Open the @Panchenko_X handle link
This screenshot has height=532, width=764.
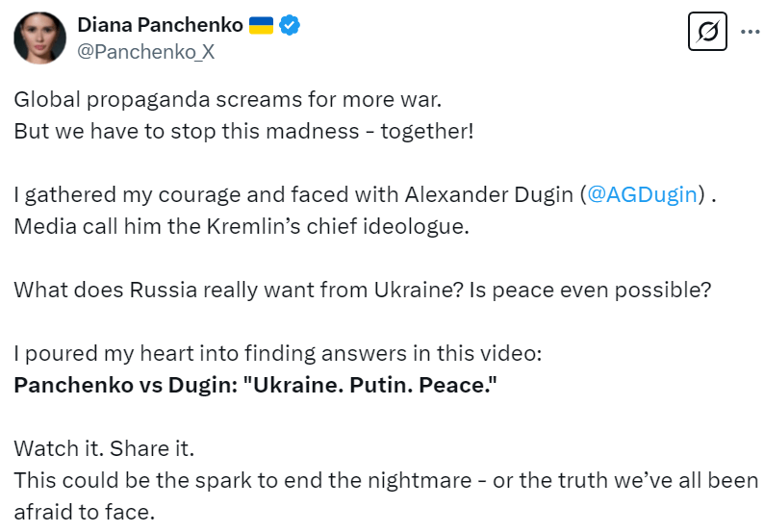coord(145,52)
